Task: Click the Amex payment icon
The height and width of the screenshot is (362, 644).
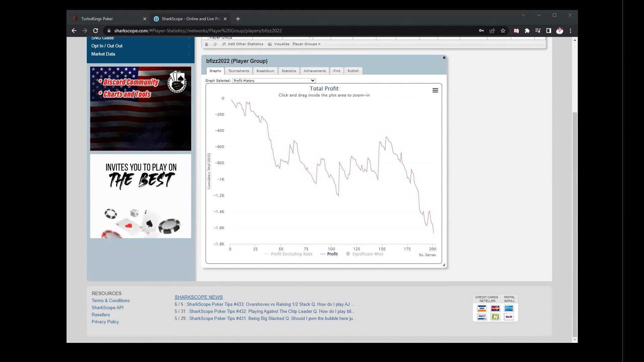Action: [509, 308]
